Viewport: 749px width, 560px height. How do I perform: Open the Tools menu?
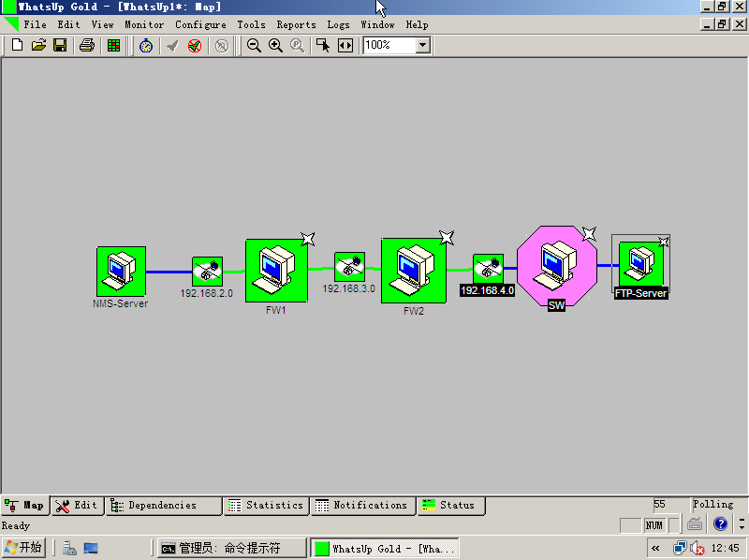click(251, 24)
